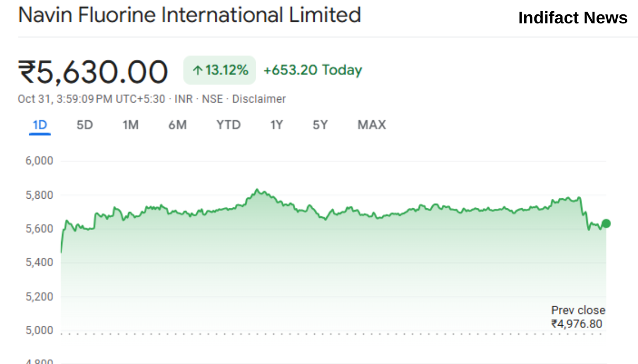The height and width of the screenshot is (364, 638).
Task: Switch to the 1Y chart range
Action: pos(276,125)
